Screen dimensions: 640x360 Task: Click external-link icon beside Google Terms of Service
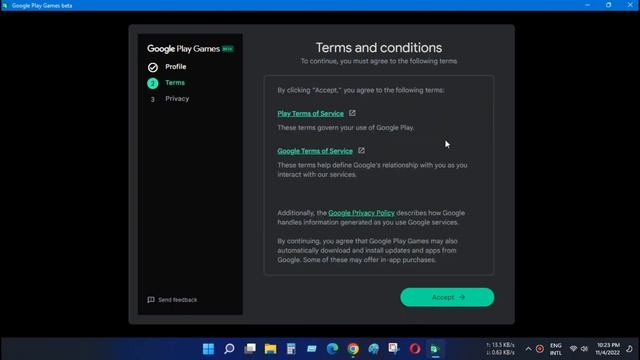pyautogui.click(x=361, y=151)
